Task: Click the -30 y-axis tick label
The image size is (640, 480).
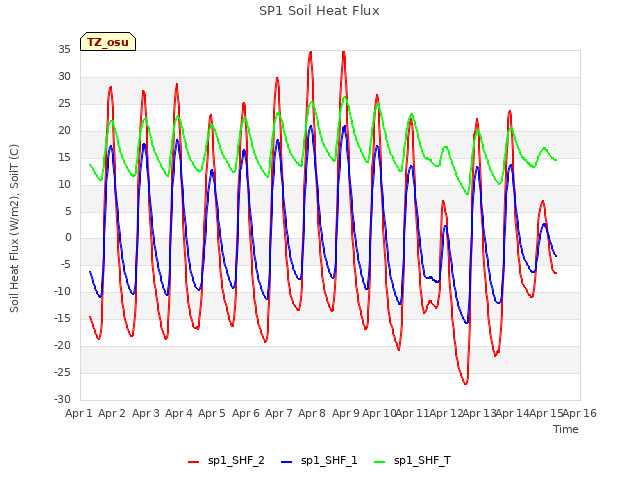Action: 63,399
